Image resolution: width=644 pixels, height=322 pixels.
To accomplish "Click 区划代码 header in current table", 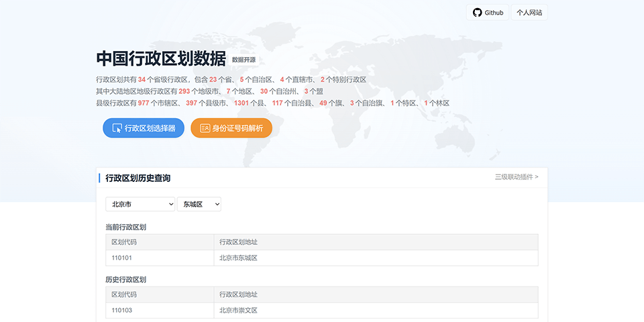I will (x=124, y=241).
